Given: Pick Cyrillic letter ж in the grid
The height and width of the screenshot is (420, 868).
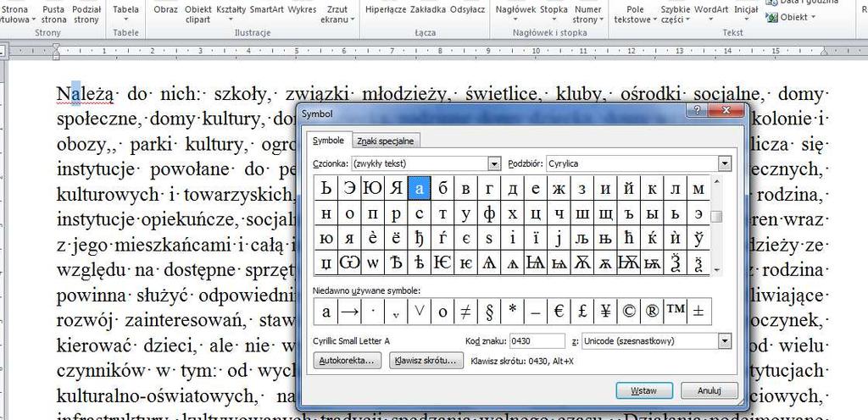Looking at the screenshot, I should [559, 189].
